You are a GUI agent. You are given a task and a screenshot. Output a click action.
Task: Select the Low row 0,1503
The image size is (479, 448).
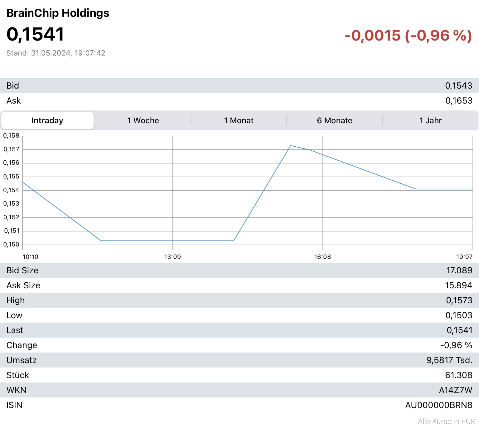pyautogui.click(x=458, y=315)
